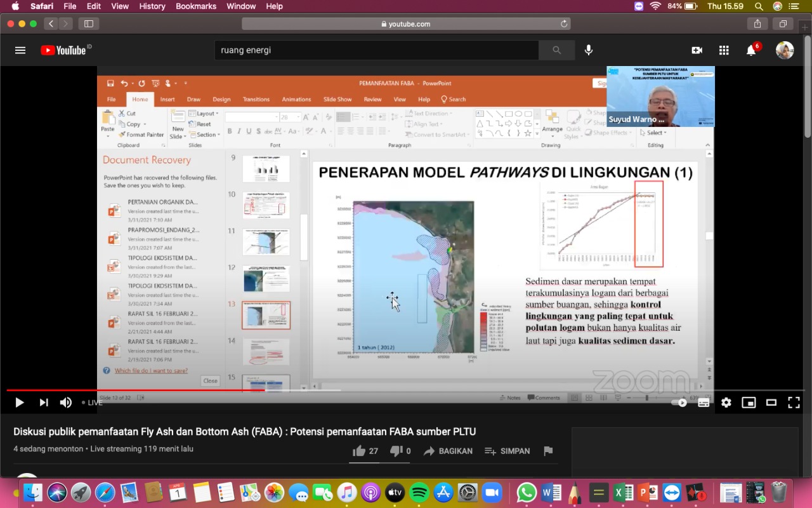Open the Safari View menu
812x508 pixels.
click(120, 6)
